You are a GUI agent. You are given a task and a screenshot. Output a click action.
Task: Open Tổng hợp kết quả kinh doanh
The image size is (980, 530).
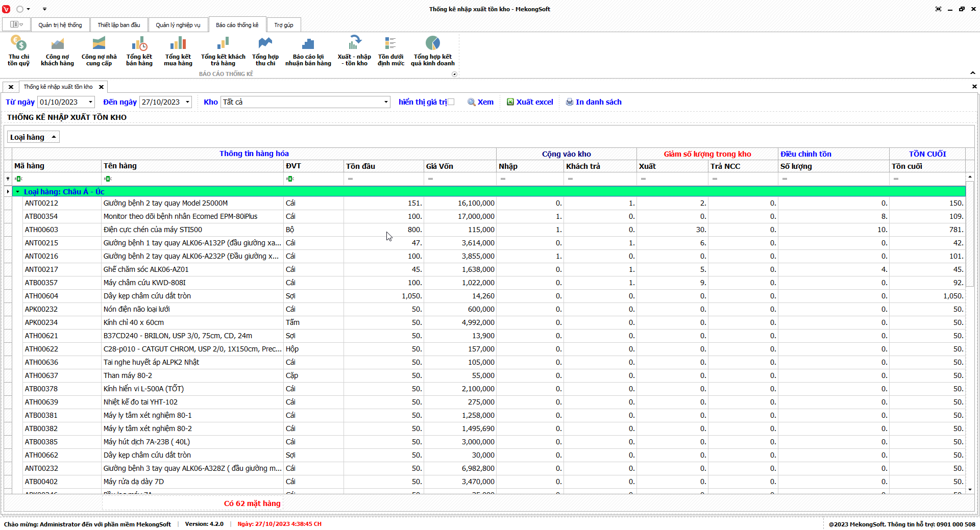click(432, 51)
